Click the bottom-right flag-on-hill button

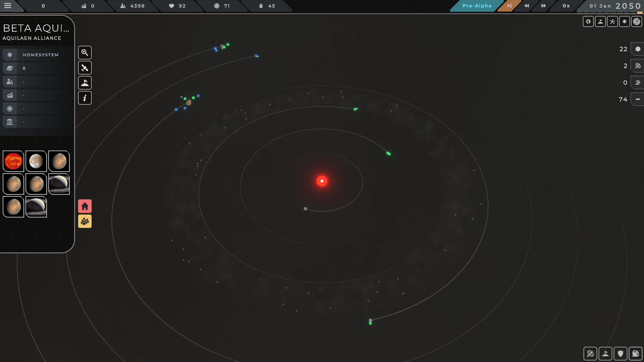[605, 354]
